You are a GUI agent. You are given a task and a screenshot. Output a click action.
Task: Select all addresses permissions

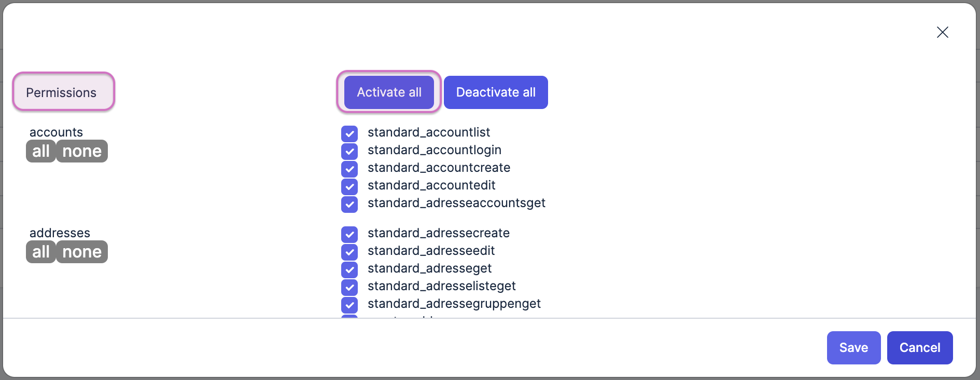pos(41,252)
